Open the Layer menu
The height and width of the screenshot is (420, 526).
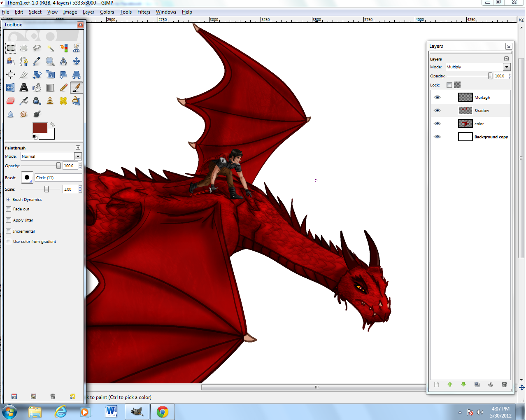[x=88, y=12]
